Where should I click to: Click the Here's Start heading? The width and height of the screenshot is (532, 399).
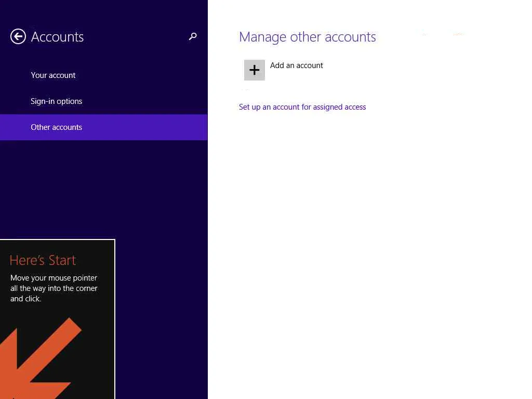tap(43, 260)
